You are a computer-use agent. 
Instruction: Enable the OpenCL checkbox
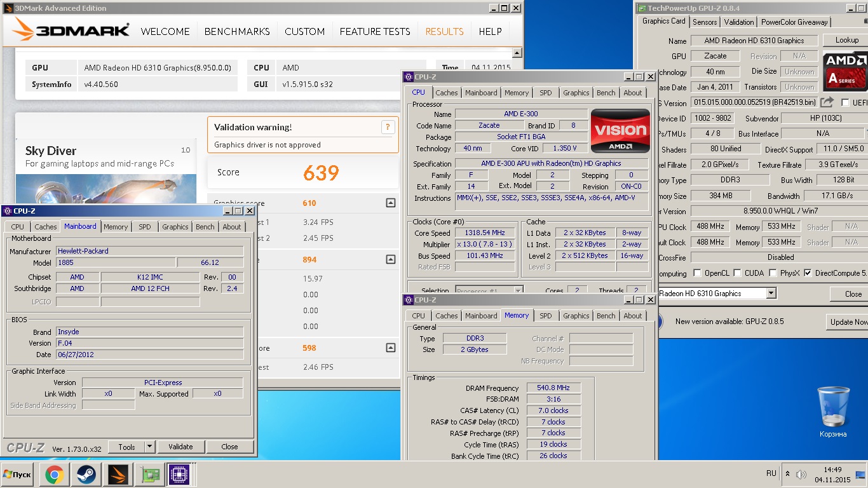pyautogui.click(x=698, y=273)
